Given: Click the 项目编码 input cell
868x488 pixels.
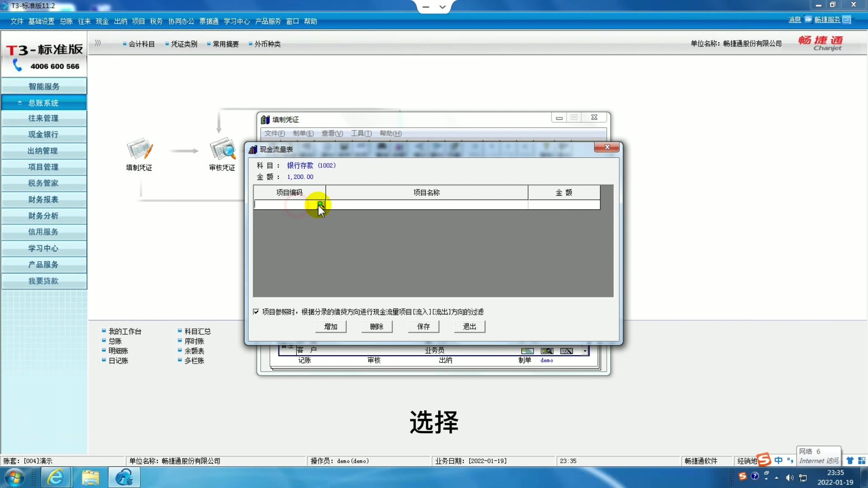Looking at the screenshot, I should click(289, 205).
